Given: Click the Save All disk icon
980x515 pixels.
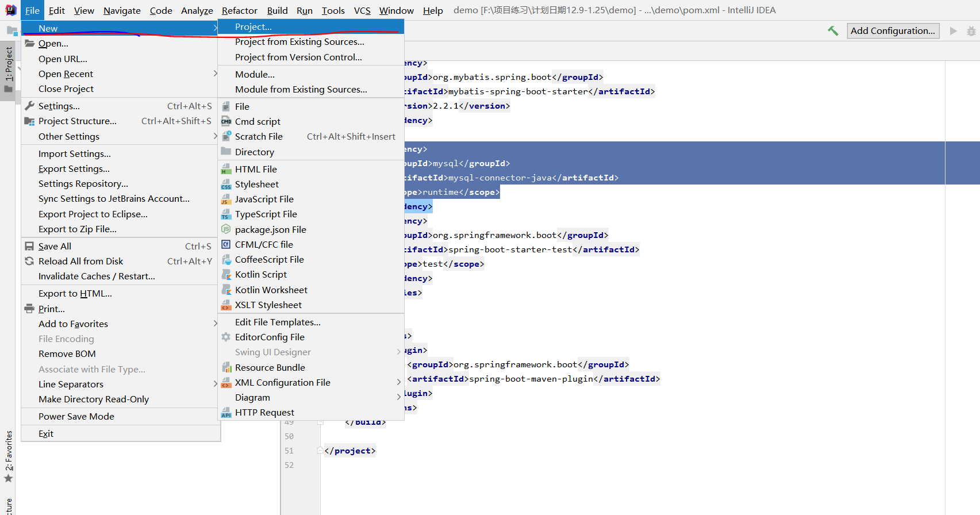Looking at the screenshot, I should tap(30, 246).
